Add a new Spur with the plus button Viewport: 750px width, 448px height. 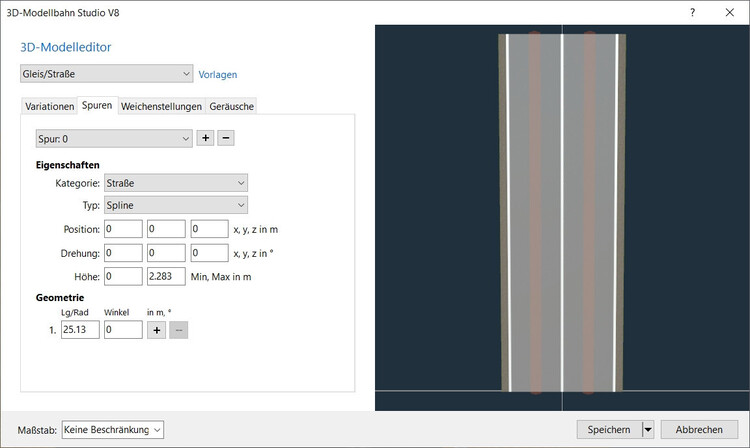205,138
